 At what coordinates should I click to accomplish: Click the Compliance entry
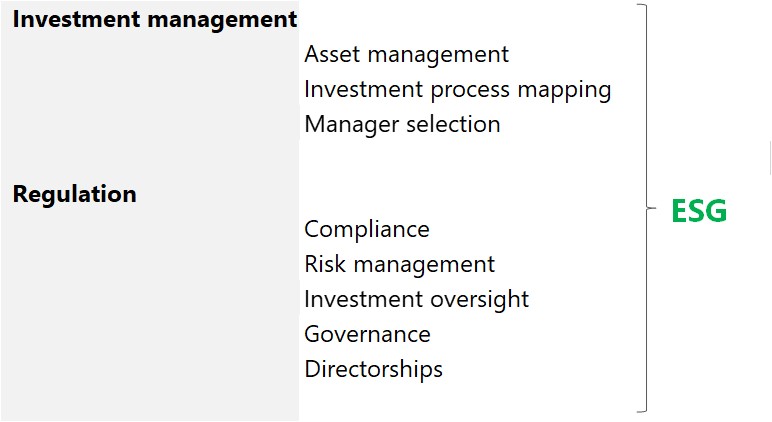coord(367,229)
